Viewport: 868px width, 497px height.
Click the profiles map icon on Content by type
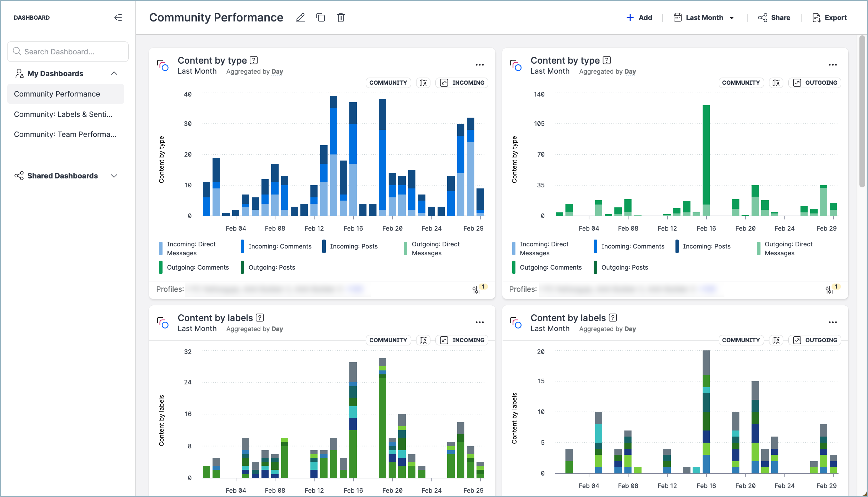423,83
